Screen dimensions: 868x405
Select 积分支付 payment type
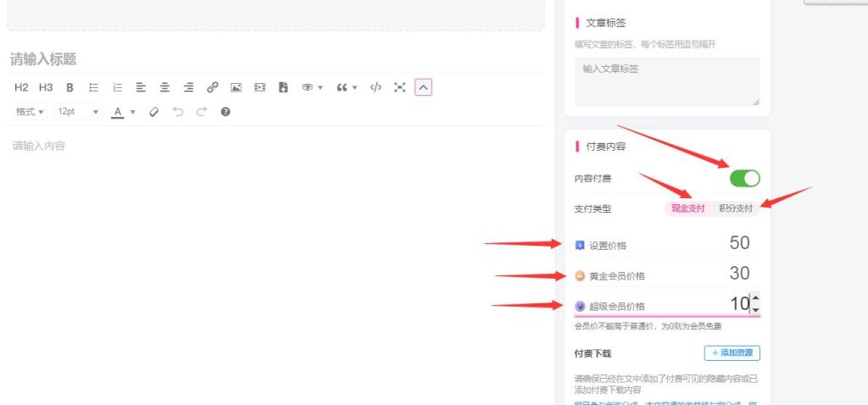click(x=735, y=208)
